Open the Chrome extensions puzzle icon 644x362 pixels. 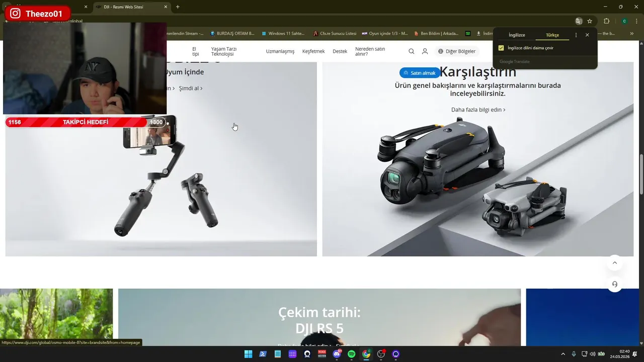606,21
